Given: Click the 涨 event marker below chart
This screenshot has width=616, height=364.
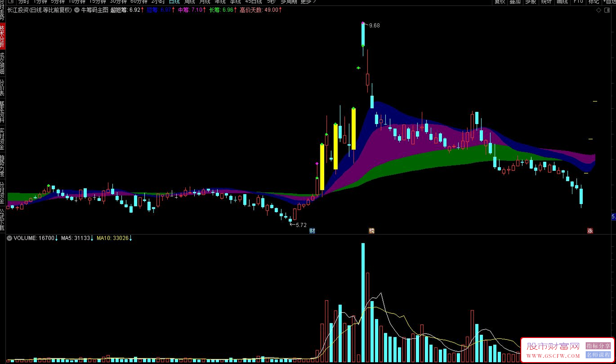Looking at the screenshot, I should (x=590, y=231).
